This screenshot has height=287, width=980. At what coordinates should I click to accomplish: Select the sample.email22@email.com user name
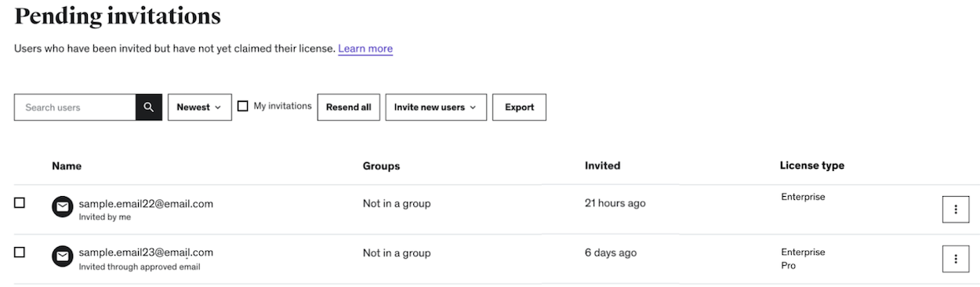tap(146, 203)
